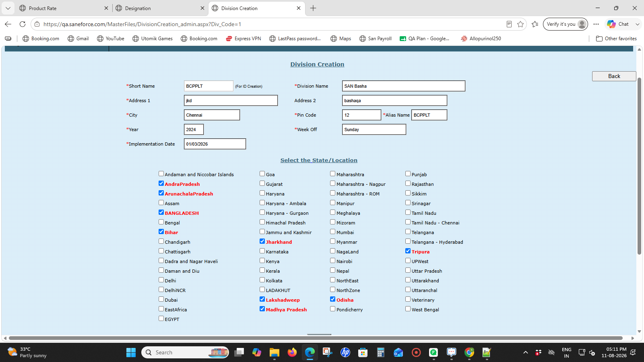This screenshot has height=362, width=644.
Task: Open Copilot app in the taskbar
Action: 257,352
